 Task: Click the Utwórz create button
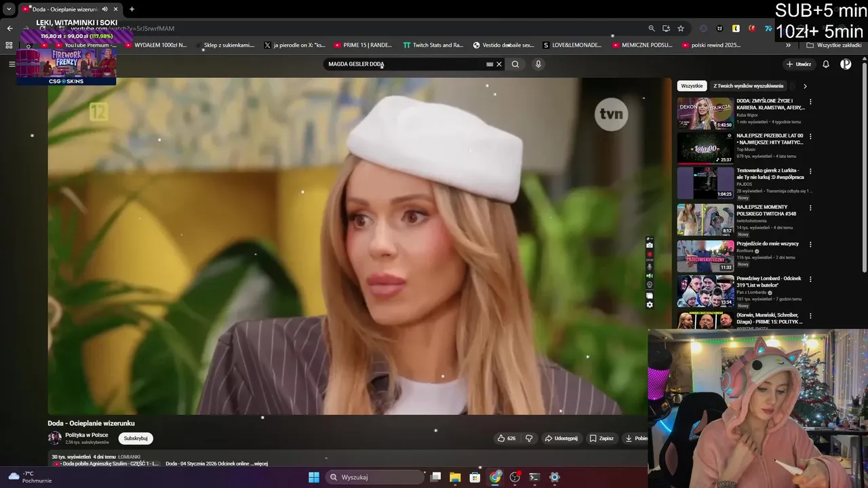[799, 64]
